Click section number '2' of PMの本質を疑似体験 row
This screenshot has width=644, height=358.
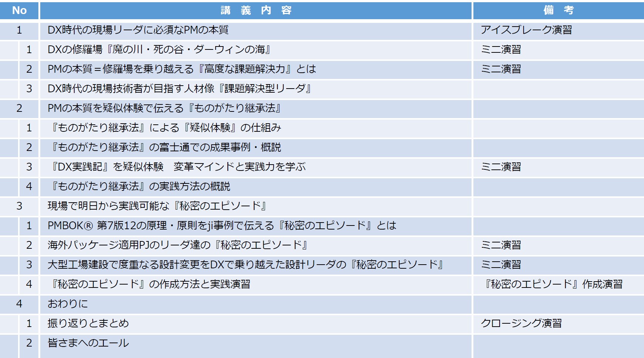click(19, 108)
